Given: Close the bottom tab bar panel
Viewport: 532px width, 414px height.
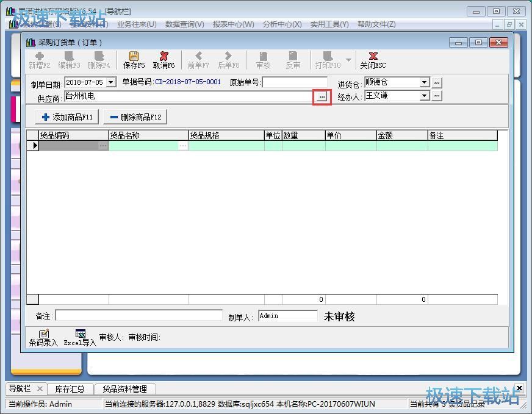Looking at the screenshot, I should 519,388.
